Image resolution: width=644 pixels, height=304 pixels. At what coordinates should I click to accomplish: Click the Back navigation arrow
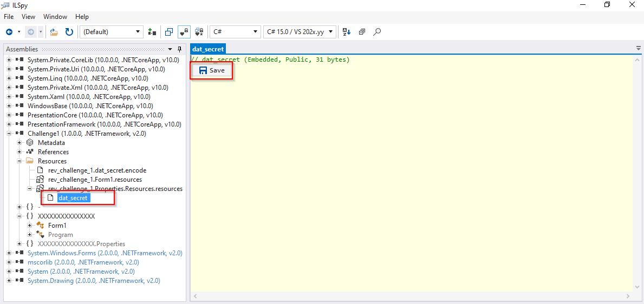9,31
